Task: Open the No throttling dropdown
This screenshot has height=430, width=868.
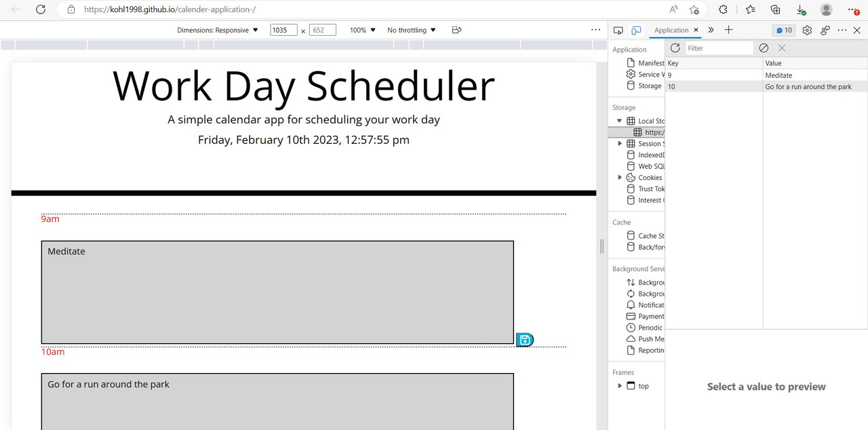Action: (410, 30)
